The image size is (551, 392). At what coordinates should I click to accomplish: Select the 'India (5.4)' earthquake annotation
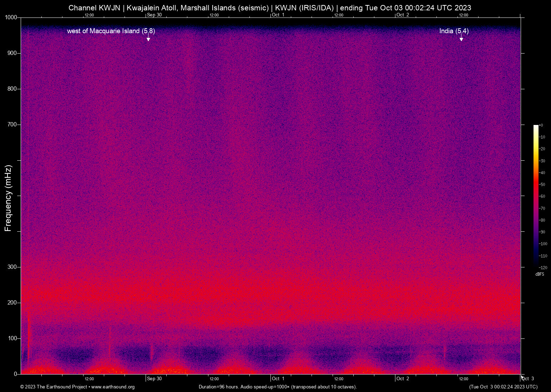coord(454,31)
